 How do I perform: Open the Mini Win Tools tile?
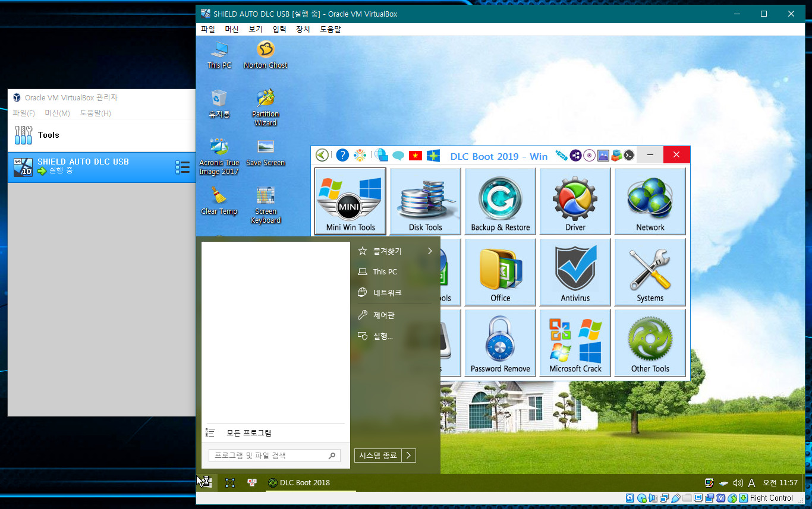[350, 201]
